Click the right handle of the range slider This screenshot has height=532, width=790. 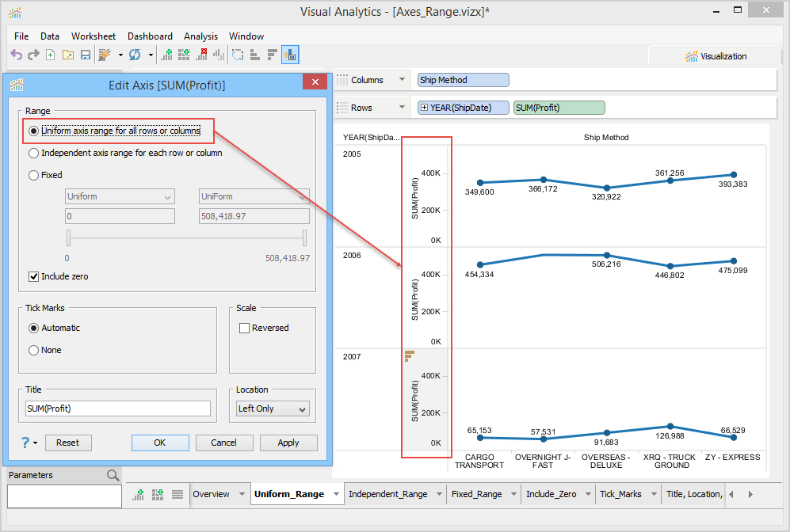point(305,237)
